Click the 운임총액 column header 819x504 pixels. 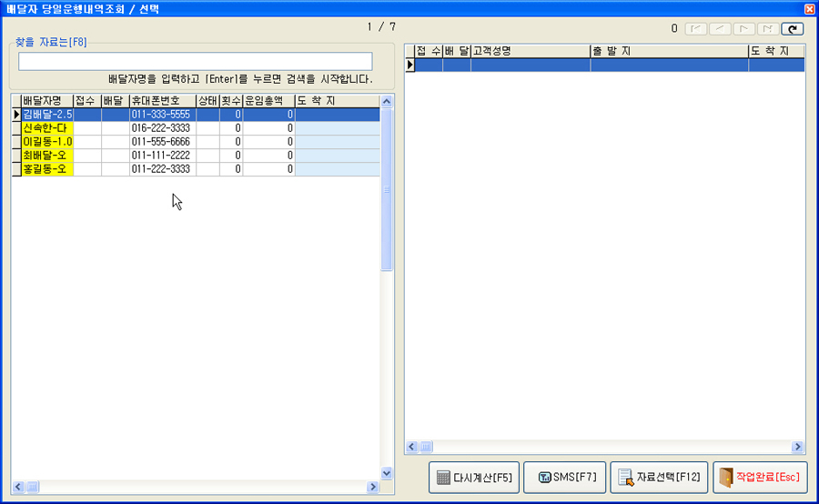pos(268,101)
